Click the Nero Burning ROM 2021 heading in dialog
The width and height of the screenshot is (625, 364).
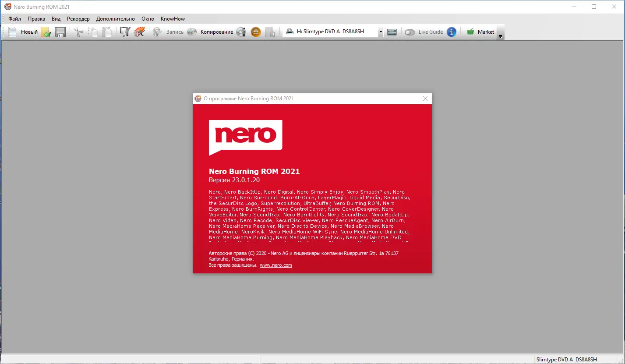click(254, 172)
